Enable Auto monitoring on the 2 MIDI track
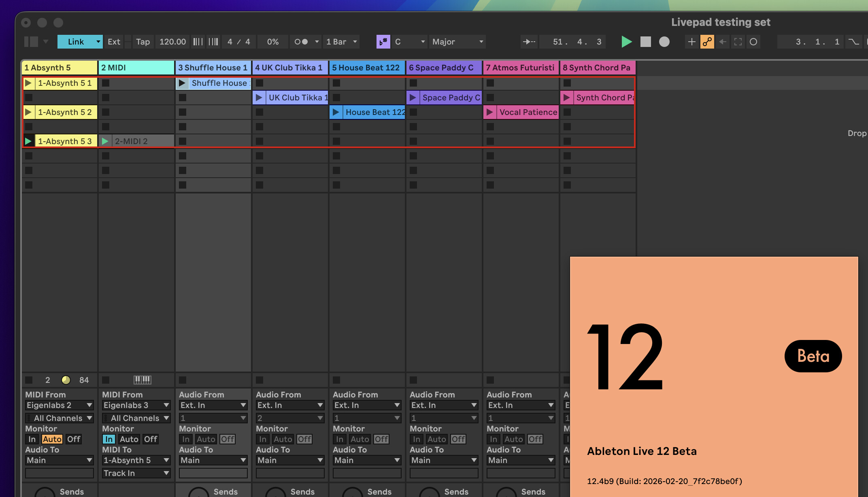The image size is (868, 497). (x=129, y=439)
